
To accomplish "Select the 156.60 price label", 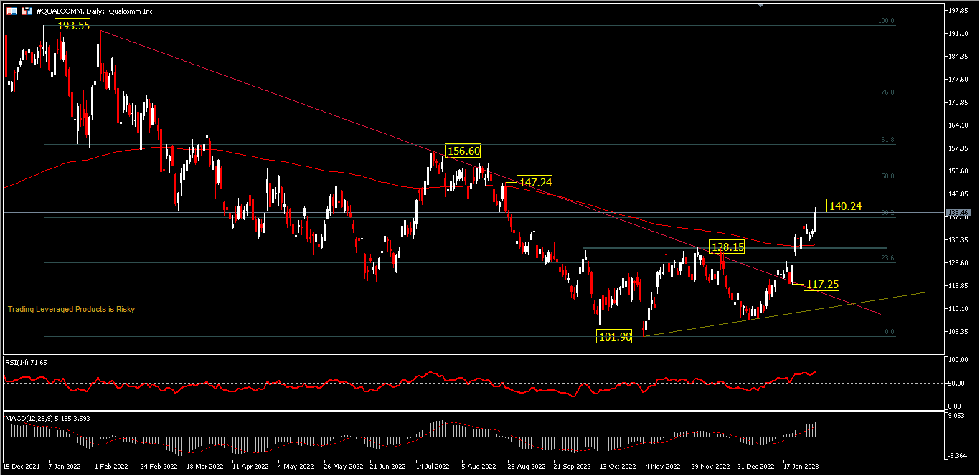I will [x=463, y=151].
